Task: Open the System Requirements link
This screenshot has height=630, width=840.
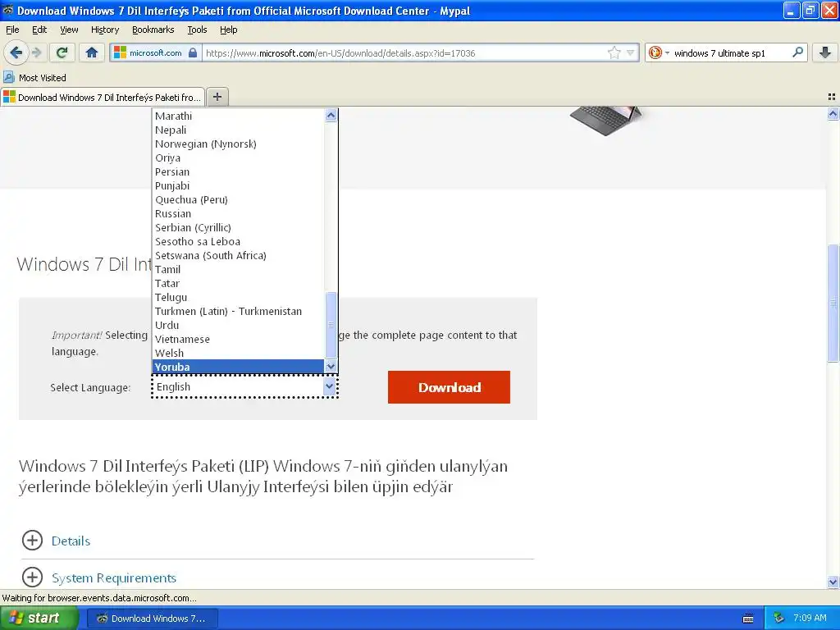Action: [114, 577]
